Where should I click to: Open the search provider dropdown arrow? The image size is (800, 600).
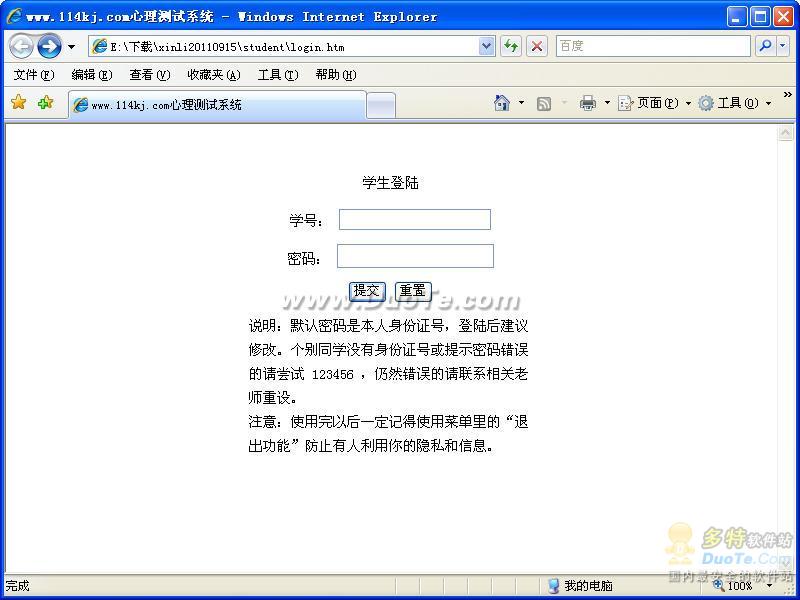point(783,46)
